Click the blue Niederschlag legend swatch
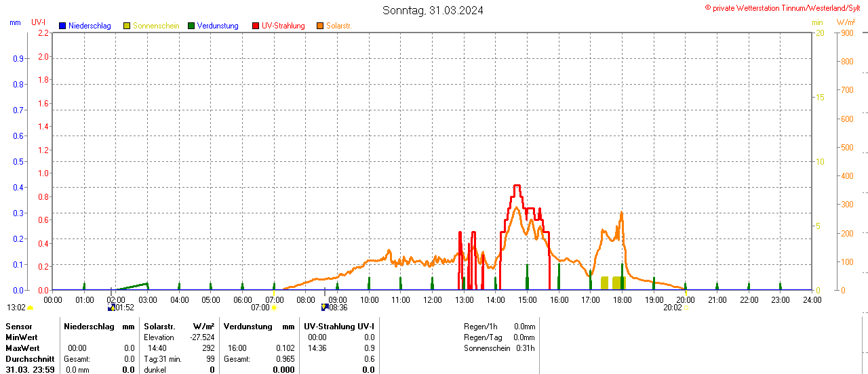Screen dimensions: 868x374 click(x=62, y=26)
